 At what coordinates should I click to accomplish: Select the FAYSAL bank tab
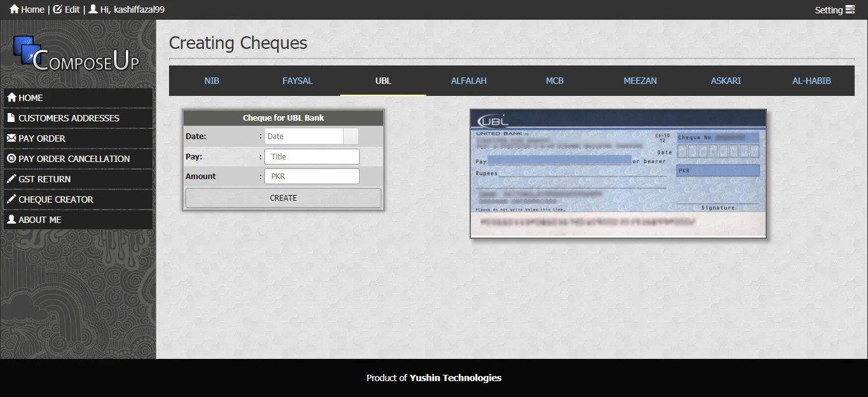[297, 81]
